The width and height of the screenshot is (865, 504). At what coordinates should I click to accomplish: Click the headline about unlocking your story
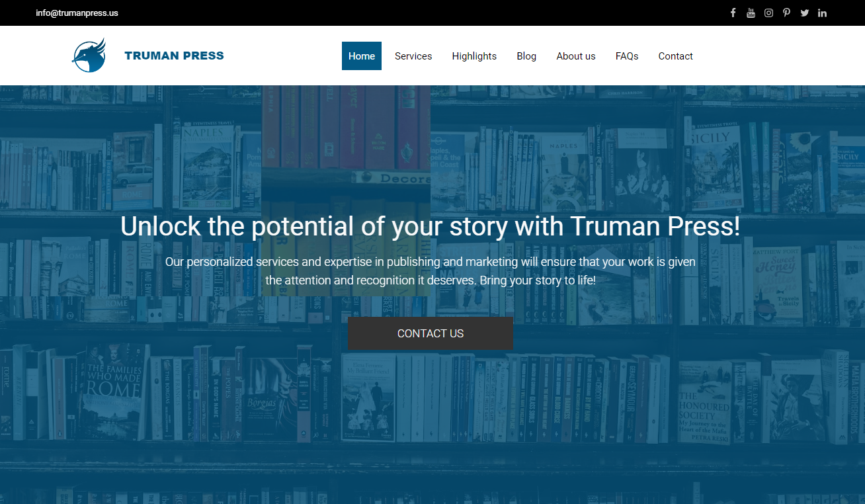tap(430, 226)
